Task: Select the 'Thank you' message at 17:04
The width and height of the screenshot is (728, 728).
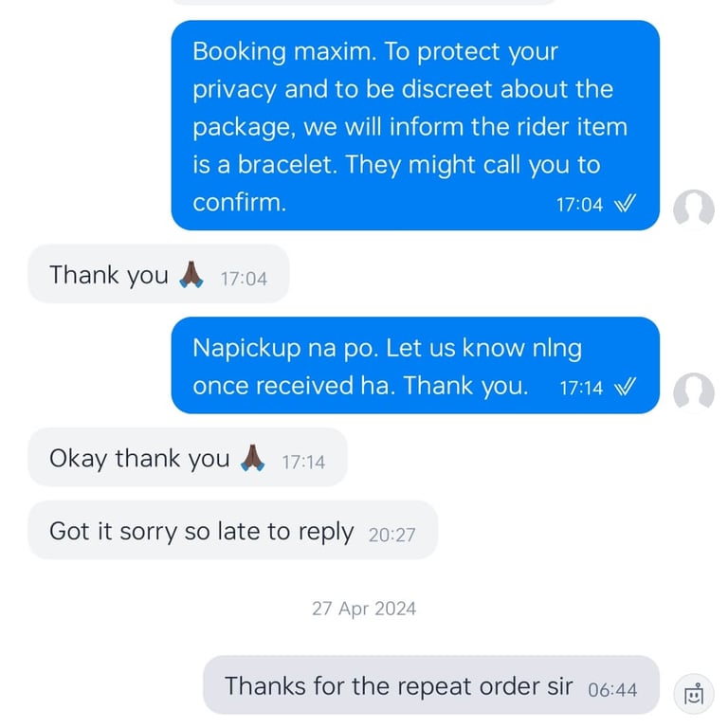Action: (x=159, y=273)
